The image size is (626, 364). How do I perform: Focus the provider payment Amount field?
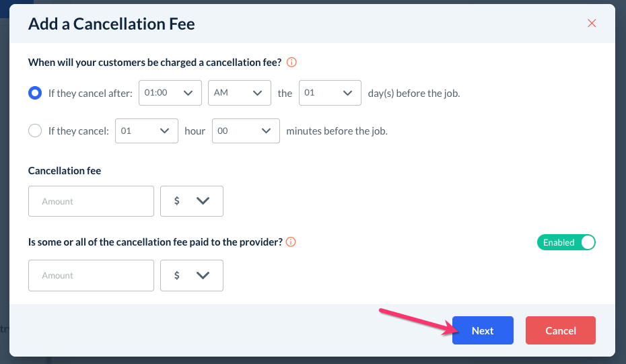click(91, 275)
